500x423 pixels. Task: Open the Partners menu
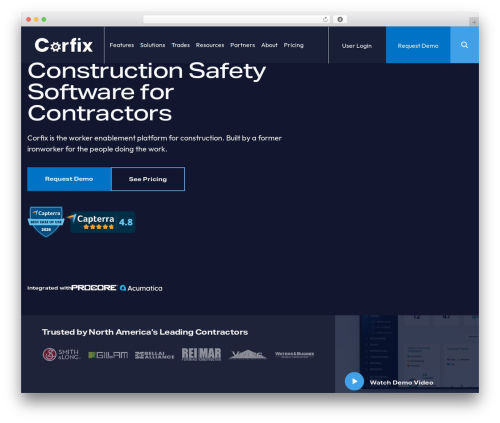[x=242, y=45]
